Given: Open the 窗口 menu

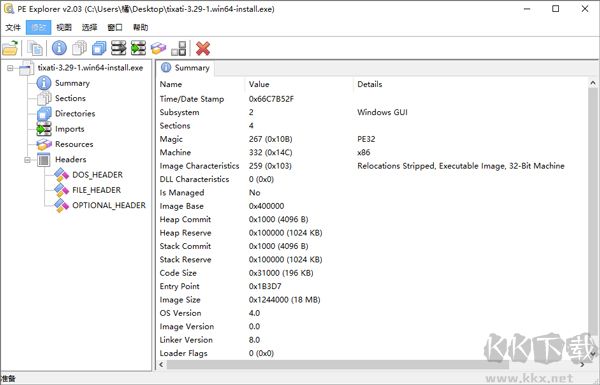Looking at the screenshot, I should coord(115,28).
